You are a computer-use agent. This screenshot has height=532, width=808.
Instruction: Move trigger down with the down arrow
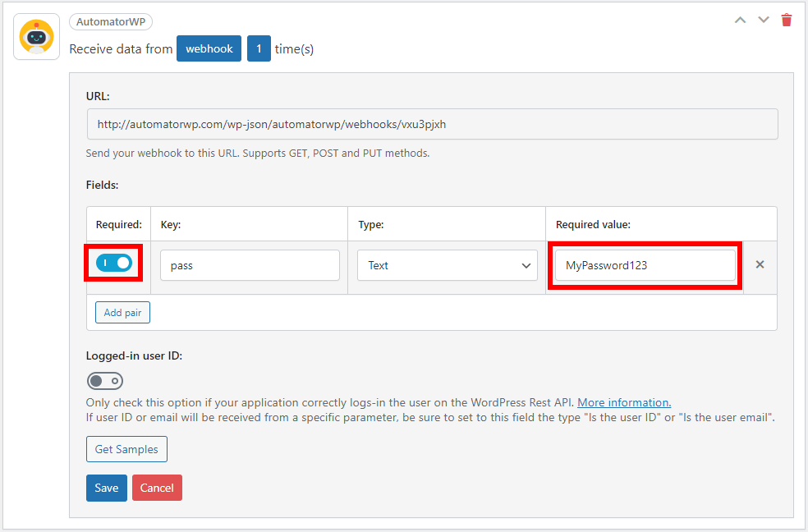(763, 20)
